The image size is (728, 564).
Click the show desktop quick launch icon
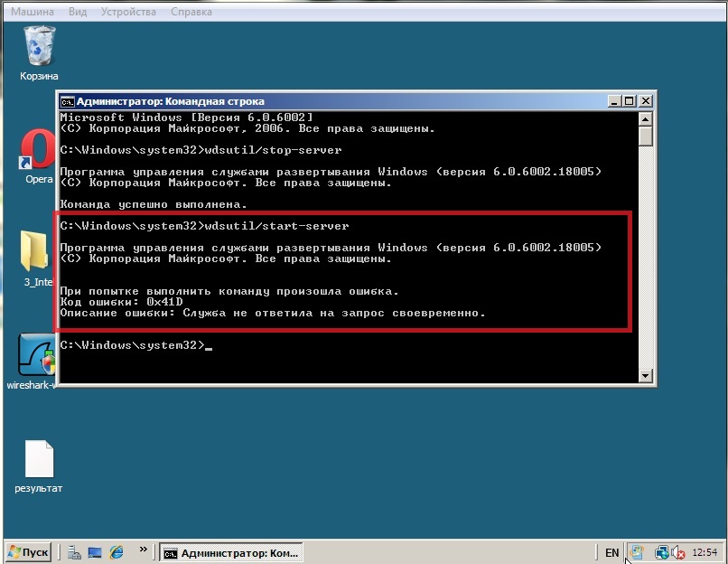(x=95, y=552)
